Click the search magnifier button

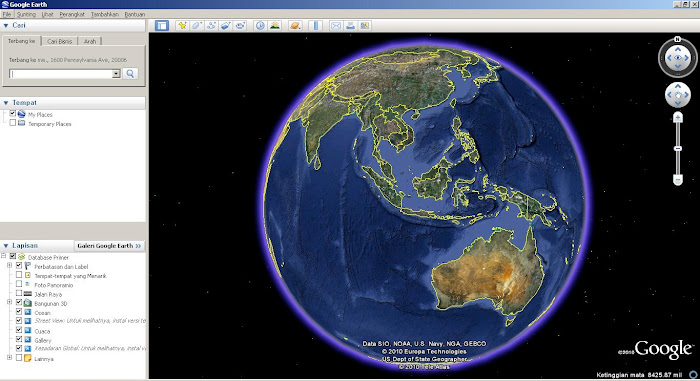tap(130, 74)
